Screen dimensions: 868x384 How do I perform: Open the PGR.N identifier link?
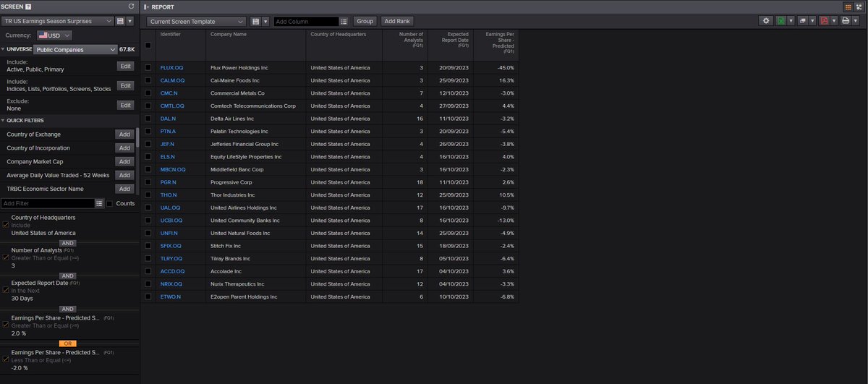[169, 182]
